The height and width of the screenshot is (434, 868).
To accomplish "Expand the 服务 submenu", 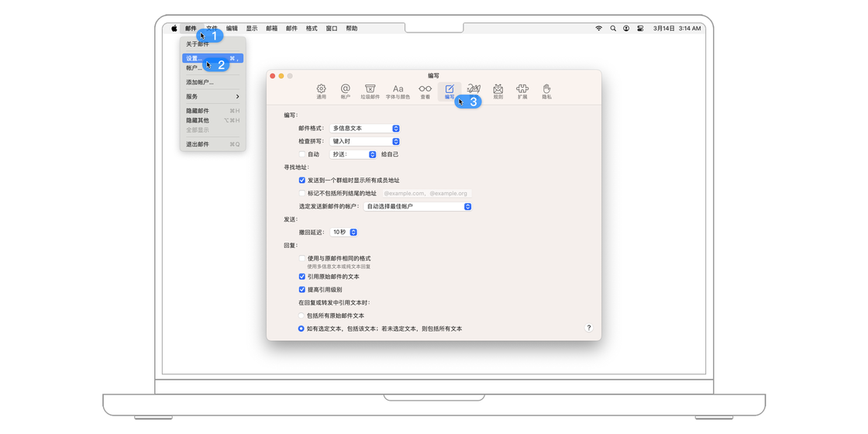I will pyautogui.click(x=212, y=96).
